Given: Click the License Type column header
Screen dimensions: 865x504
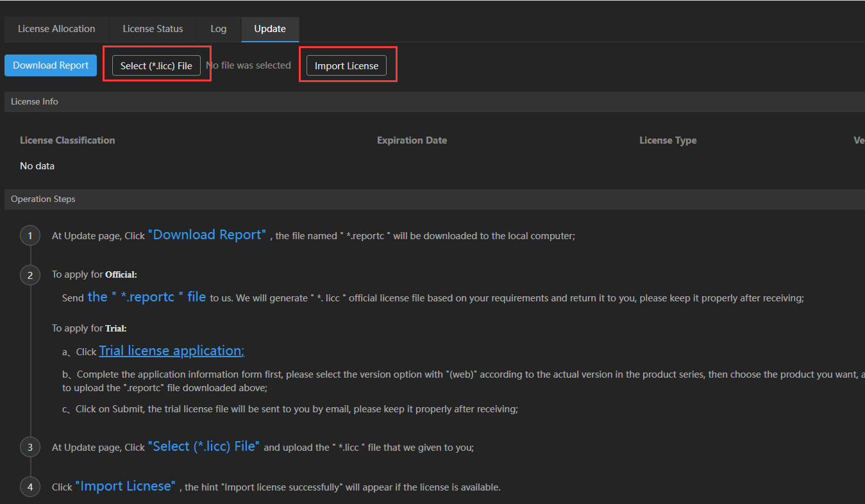Looking at the screenshot, I should click(x=668, y=140).
